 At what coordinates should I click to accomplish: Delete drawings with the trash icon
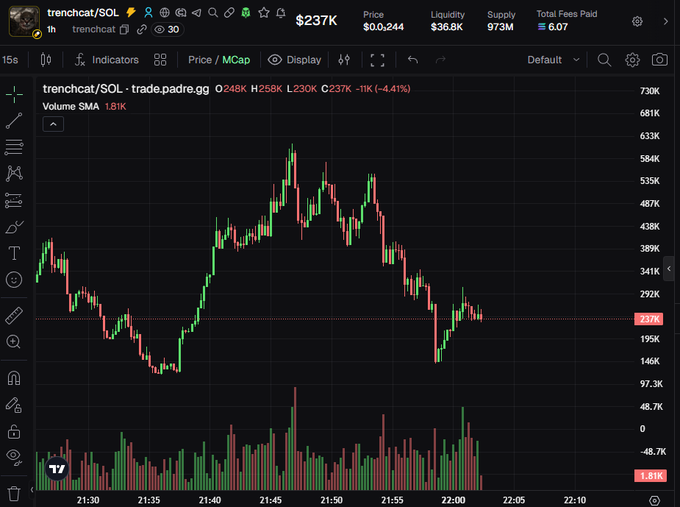click(14, 493)
